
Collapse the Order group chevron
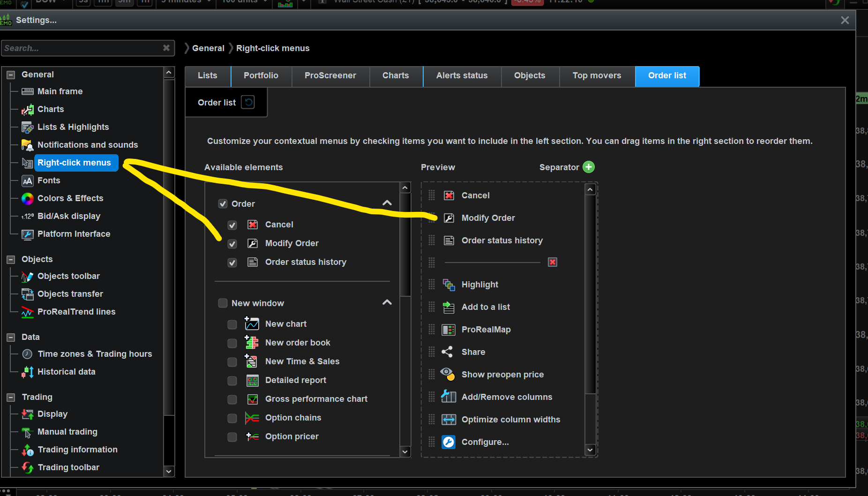[x=387, y=203]
